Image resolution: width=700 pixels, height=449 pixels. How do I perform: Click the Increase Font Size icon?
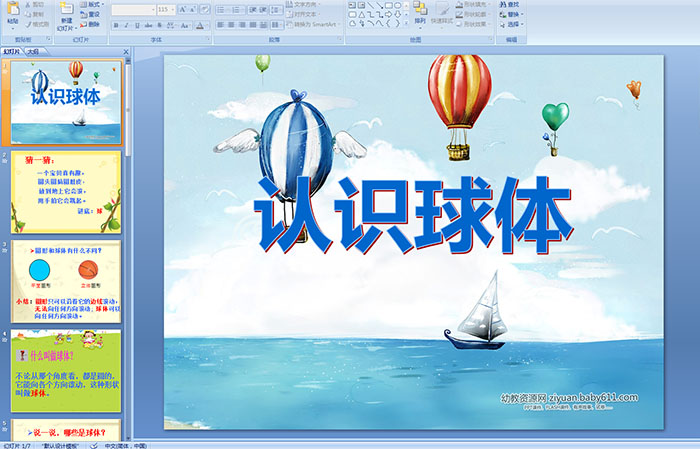point(183,10)
